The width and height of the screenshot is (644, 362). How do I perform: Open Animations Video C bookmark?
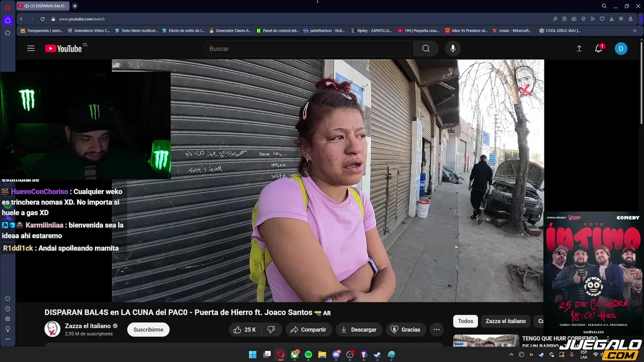click(89, 31)
